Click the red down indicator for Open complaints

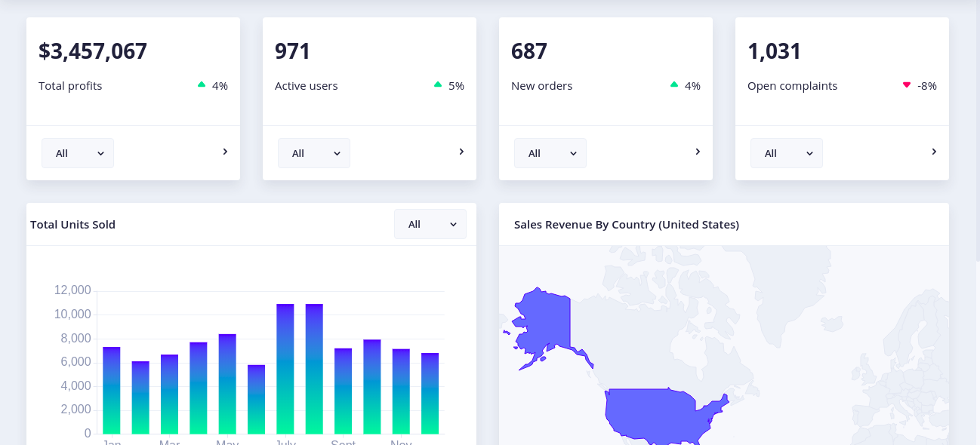pos(907,85)
